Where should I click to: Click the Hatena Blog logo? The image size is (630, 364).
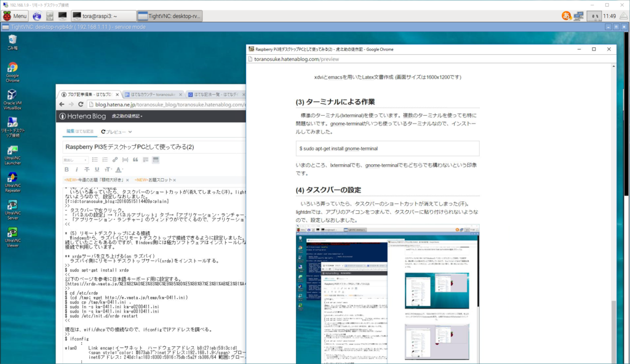pyautogui.click(x=83, y=116)
